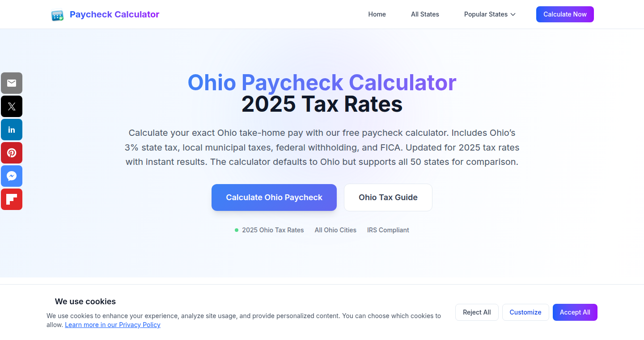Share on Pinterest icon
Viewport: 644px width, 340px height.
point(12,153)
